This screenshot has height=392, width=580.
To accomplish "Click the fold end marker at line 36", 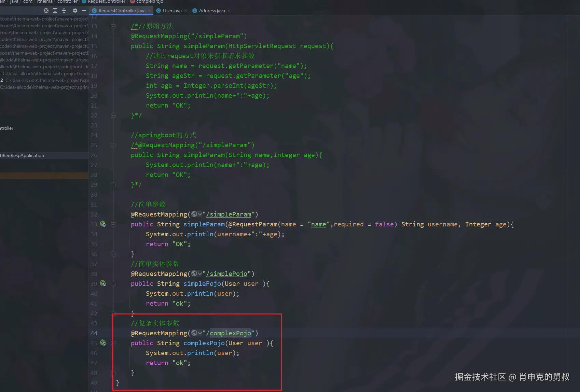I will (x=113, y=254).
